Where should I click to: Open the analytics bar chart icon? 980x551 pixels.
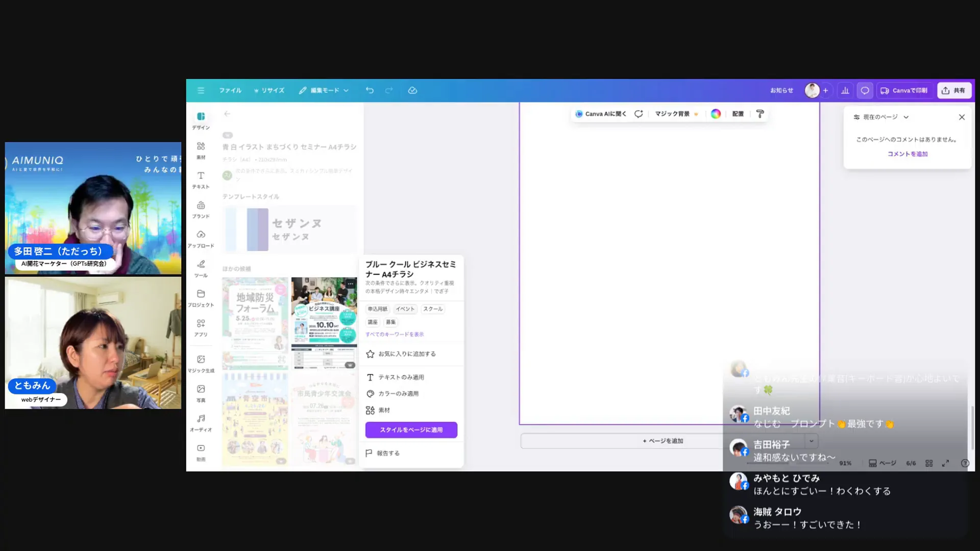click(x=845, y=90)
